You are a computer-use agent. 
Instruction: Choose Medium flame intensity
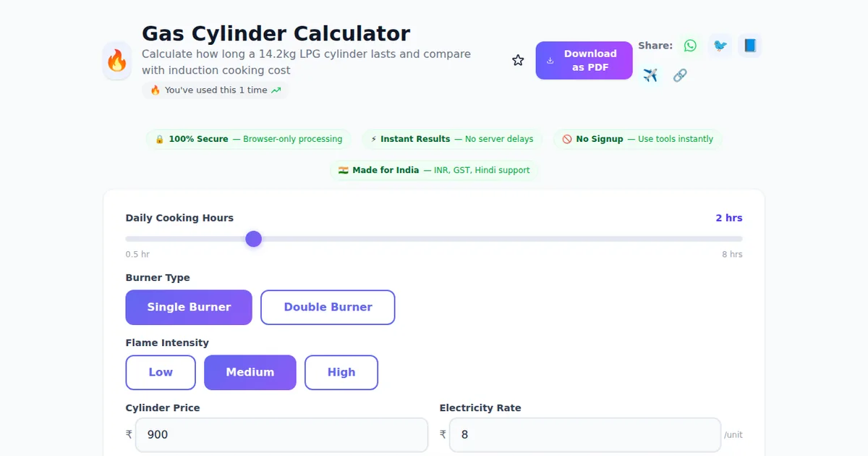[x=250, y=373]
